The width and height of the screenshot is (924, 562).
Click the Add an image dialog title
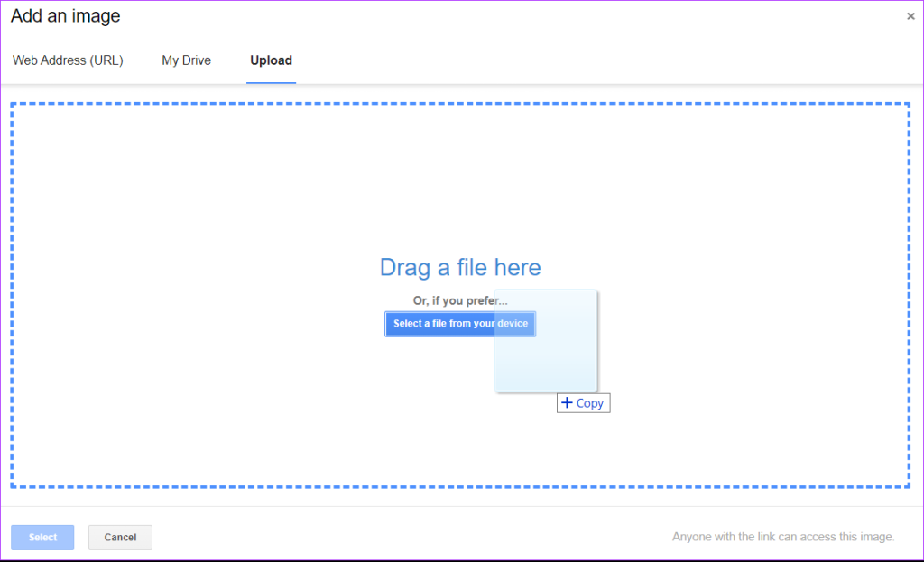pyautogui.click(x=65, y=16)
